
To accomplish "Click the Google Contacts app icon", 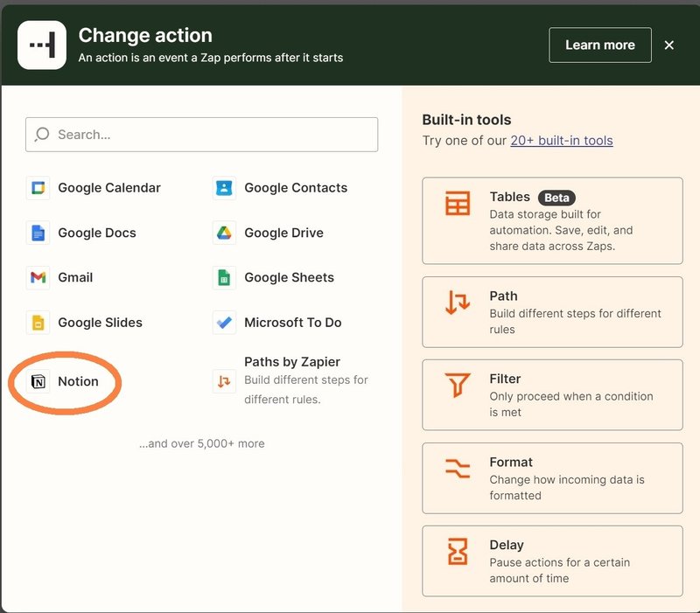I will [x=224, y=188].
